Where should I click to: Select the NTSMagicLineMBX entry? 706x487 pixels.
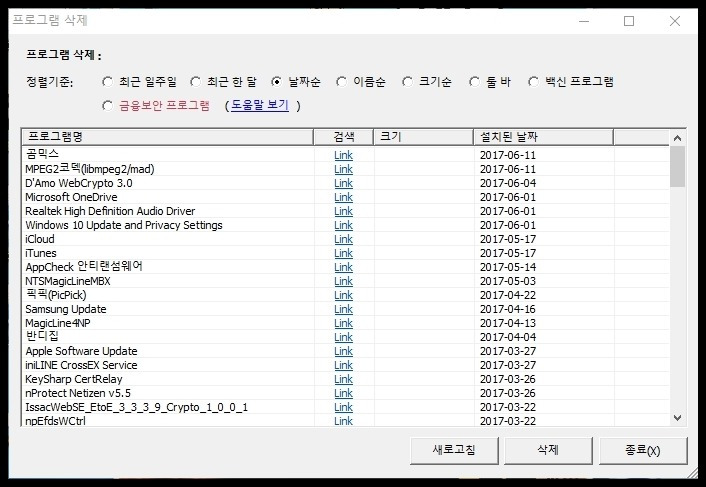[68, 281]
